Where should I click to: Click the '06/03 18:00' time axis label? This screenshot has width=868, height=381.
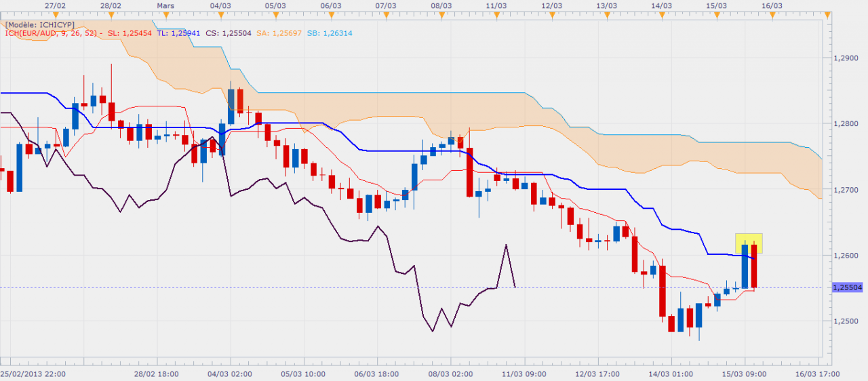tap(376, 374)
